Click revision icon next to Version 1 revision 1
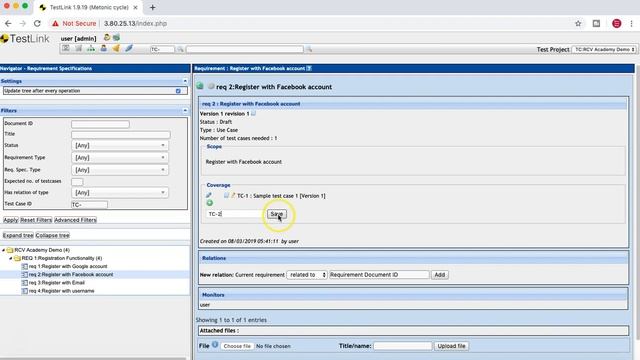 [x=253, y=113]
